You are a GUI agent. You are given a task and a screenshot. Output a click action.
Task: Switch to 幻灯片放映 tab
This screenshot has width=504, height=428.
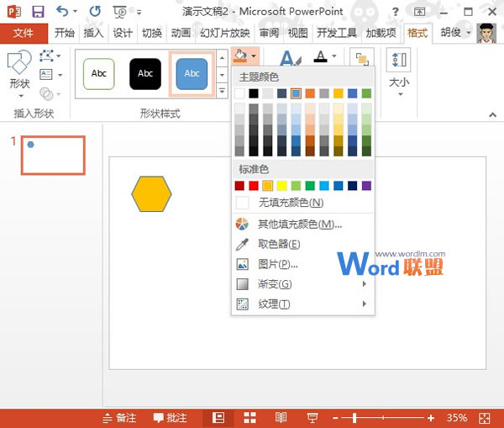pyautogui.click(x=225, y=33)
